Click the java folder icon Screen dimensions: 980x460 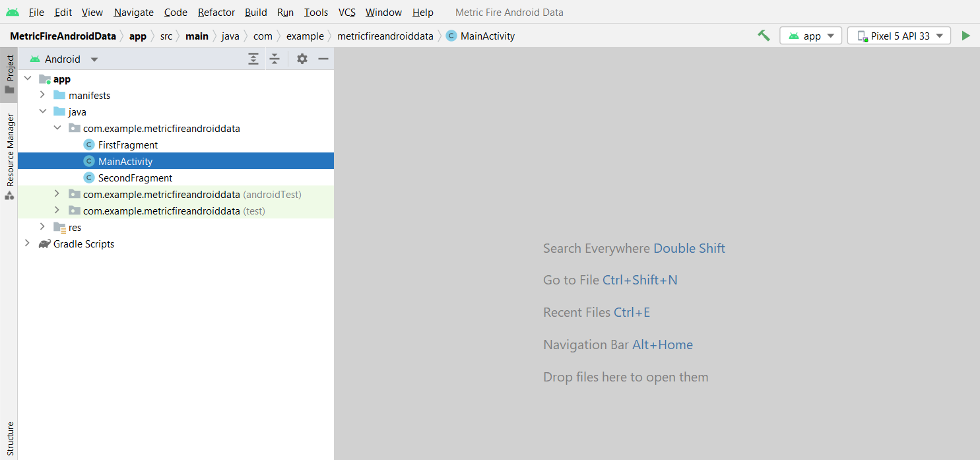click(59, 112)
